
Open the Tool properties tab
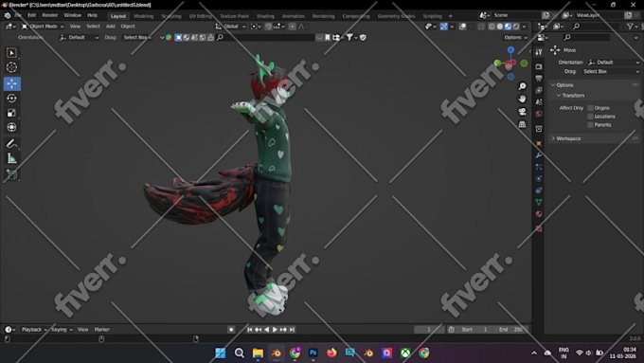click(x=539, y=52)
